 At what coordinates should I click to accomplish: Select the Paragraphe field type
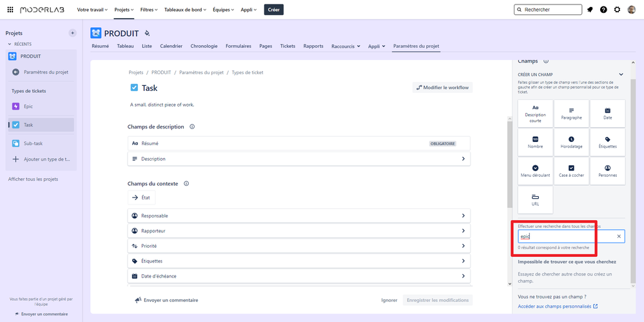coord(571,114)
